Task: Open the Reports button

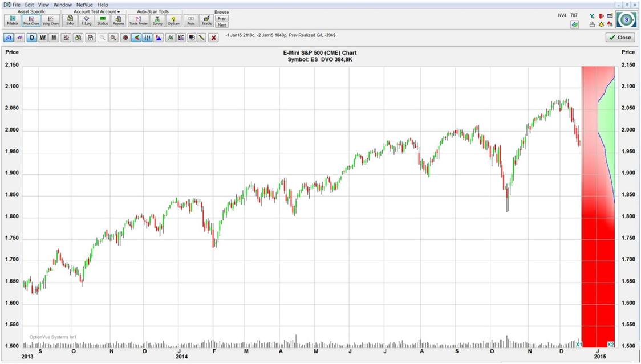Action: [x=118, y=21]
